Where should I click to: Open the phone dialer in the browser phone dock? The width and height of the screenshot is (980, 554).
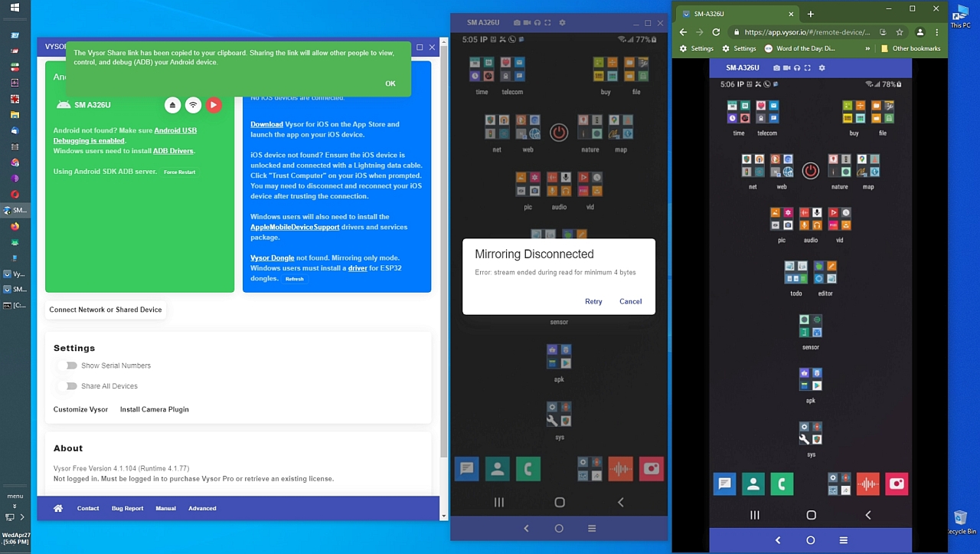pos(782,484)
